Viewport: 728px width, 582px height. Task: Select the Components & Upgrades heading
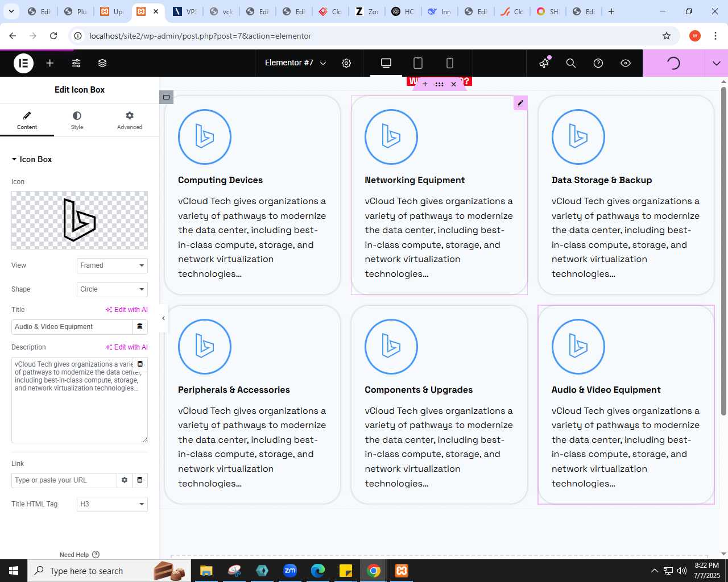(x=419, y=390)
